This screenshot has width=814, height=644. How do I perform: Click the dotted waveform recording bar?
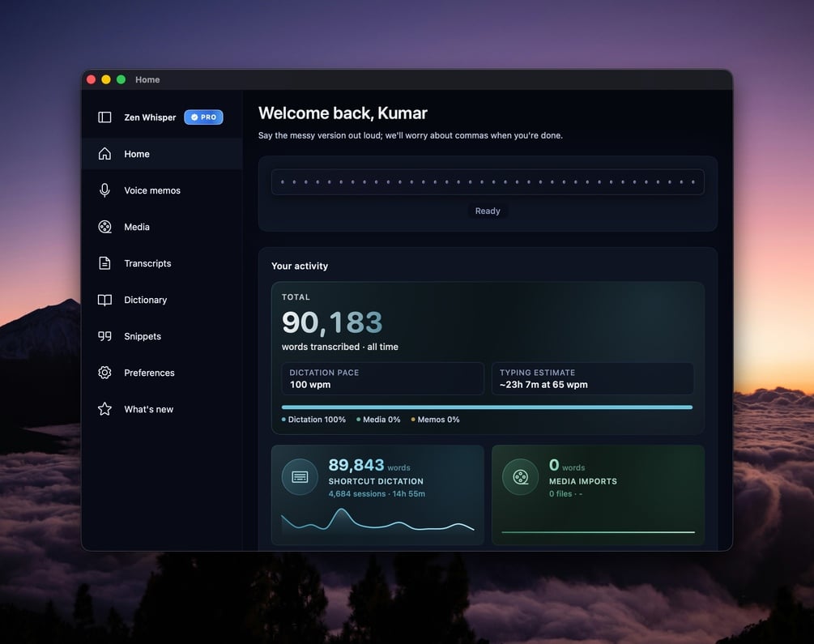488,181
